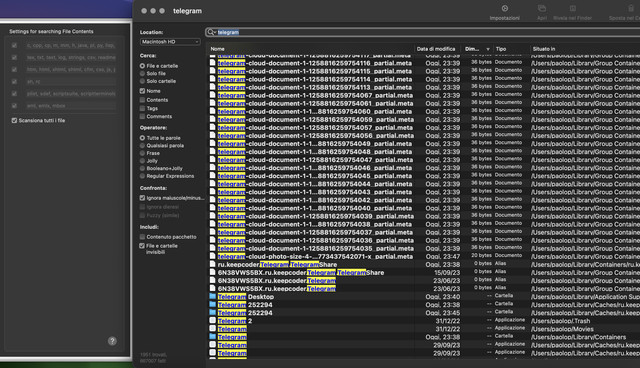
Task: Click the 'tex, txt, text, log' extensions field
Action: click(x=70, y=58)
